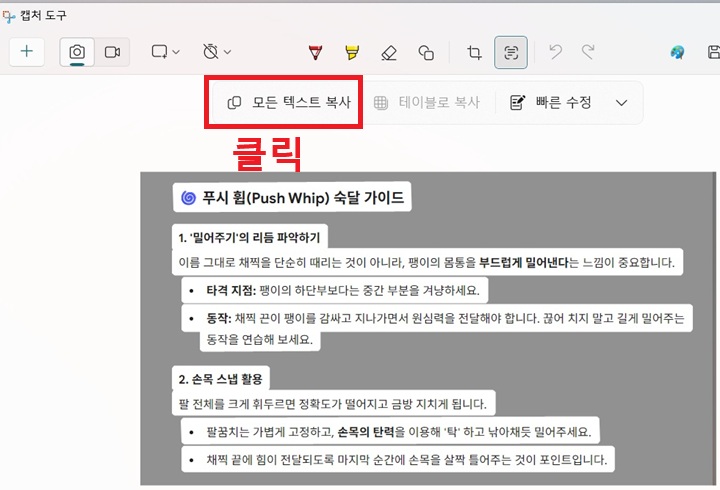Select the yellow highlighter tool
The image size is (720, 490).
(x=352, y=52)
